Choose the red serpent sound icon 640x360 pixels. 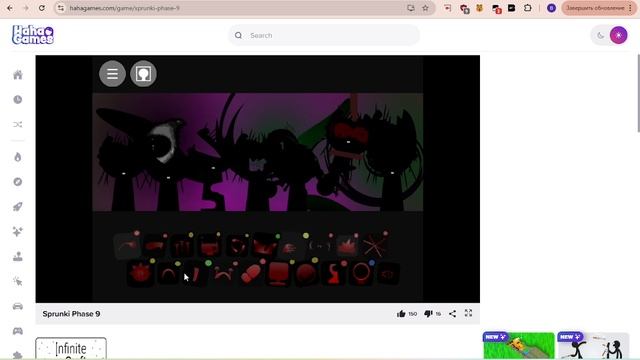[333, 273]
